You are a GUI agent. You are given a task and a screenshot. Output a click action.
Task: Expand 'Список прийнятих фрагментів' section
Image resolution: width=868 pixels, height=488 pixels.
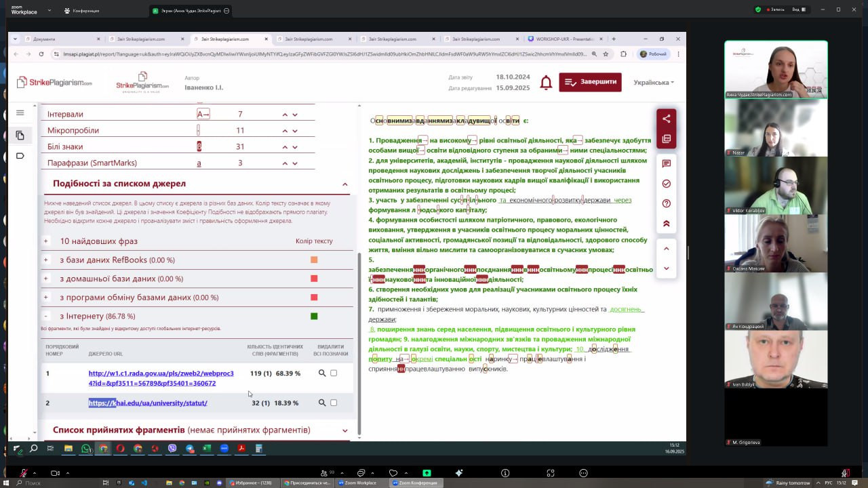(x=344, y=430)
